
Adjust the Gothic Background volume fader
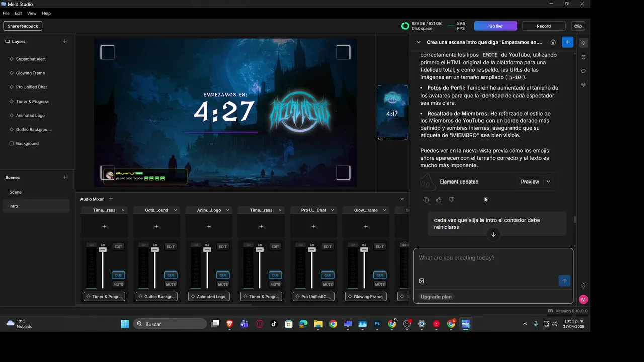(x=155, y=250)
